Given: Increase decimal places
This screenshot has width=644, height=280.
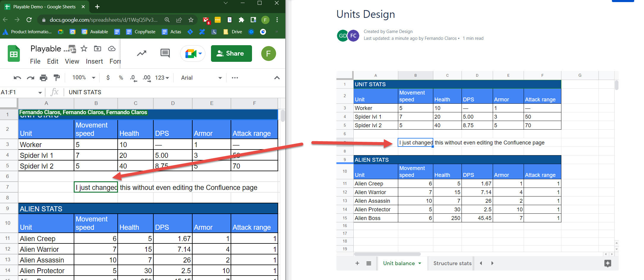Looking at the screenshot, I should 146,78.
